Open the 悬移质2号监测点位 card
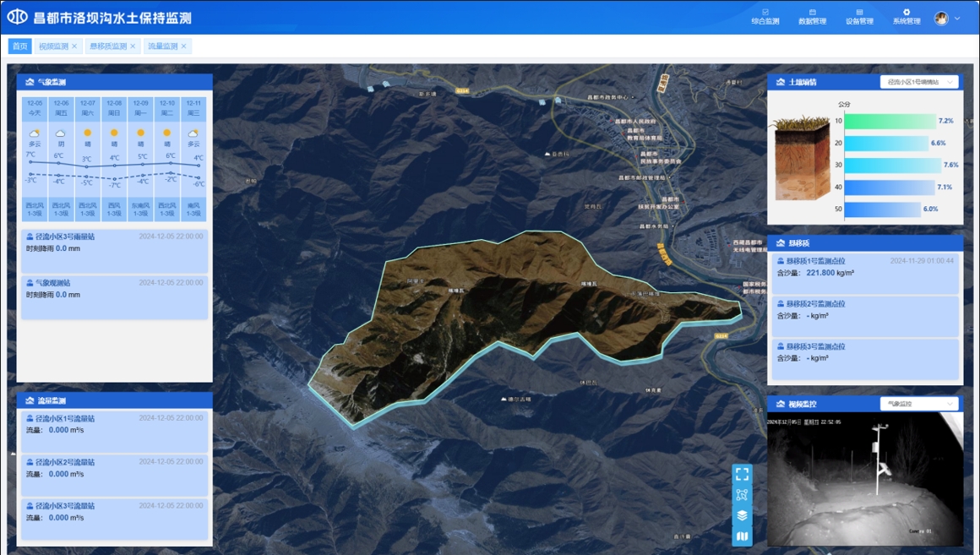 [x=865, y=316]
